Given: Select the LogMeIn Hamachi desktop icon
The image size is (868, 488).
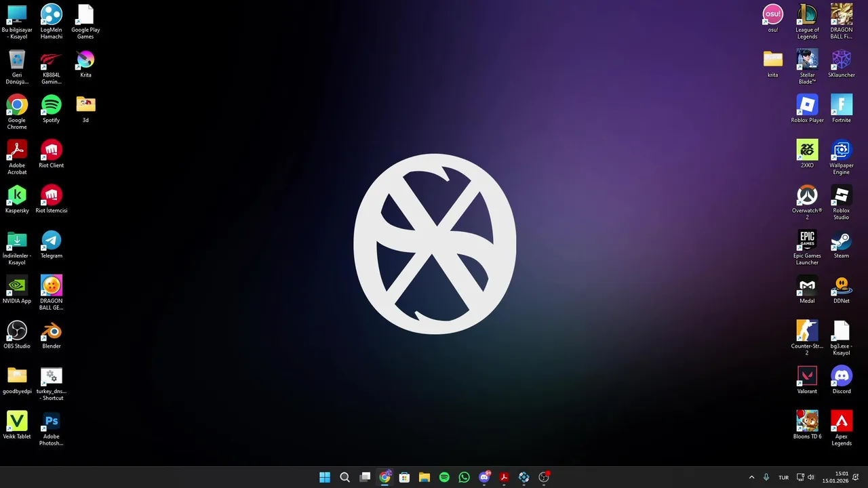Looking at the screenshot, I should pyautogui.click(x=52, y=22).
